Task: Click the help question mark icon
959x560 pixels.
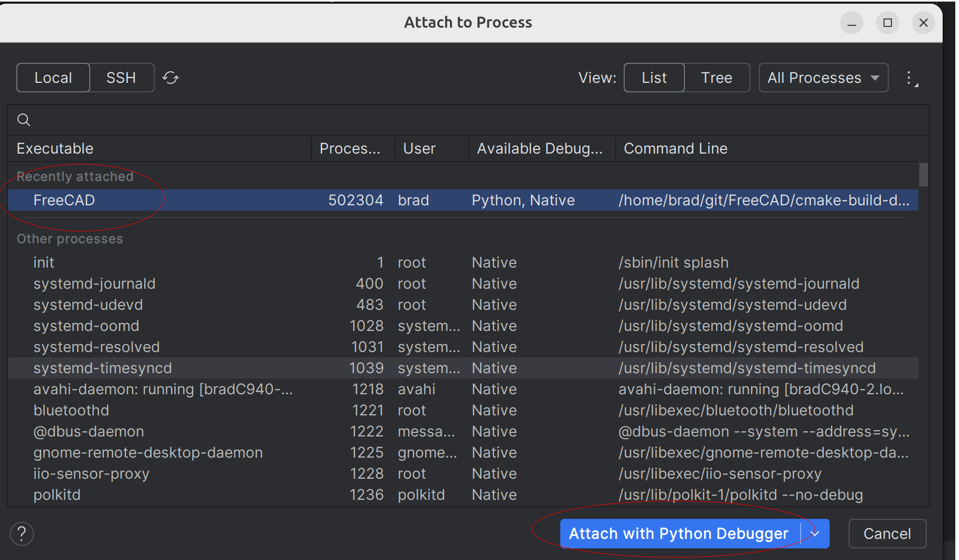Action: pyautogui.click(x=22, y=534)
